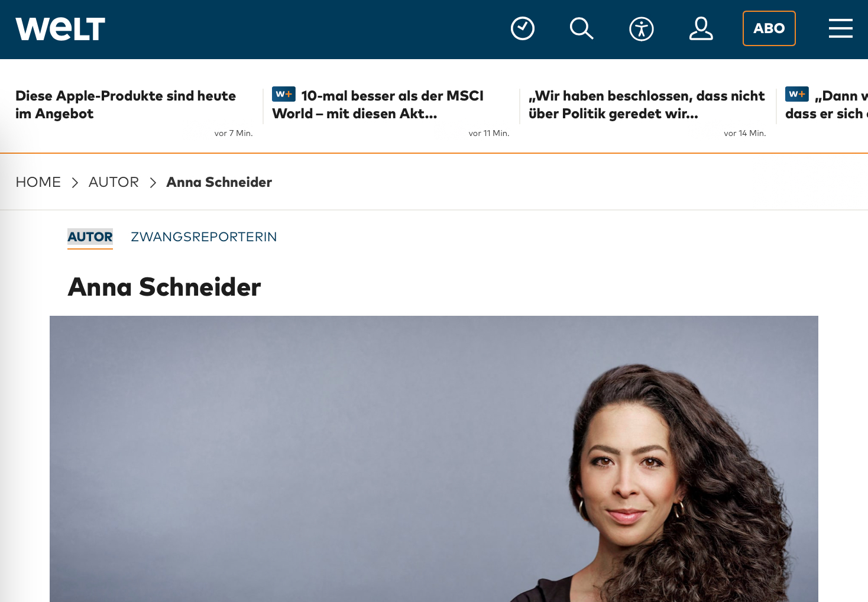Open the search magnifier icon
This screenshot has height=602, width=868.
click(582, 28)
